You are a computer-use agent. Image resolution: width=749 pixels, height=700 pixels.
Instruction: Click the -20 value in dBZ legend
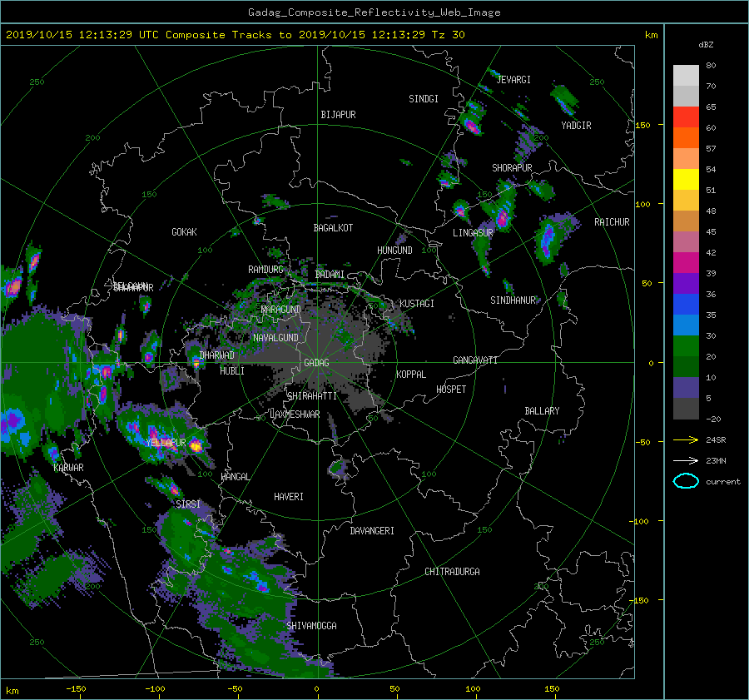[x=713, y=419]
